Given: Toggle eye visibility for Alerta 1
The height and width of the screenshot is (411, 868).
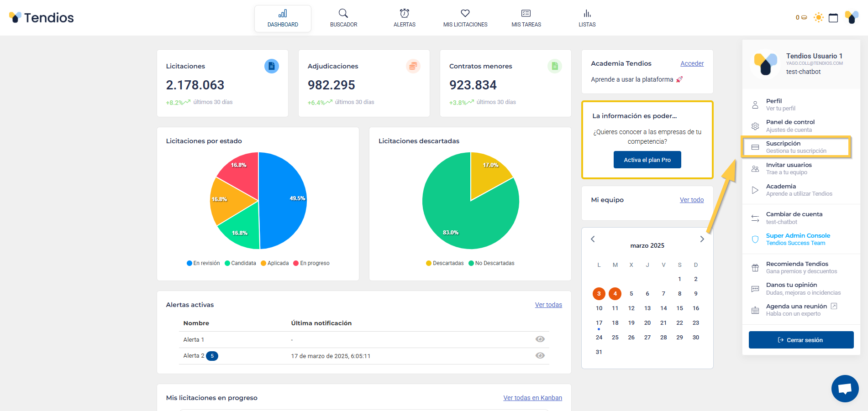Looking at the screenshot, I should tap(540, 339).
